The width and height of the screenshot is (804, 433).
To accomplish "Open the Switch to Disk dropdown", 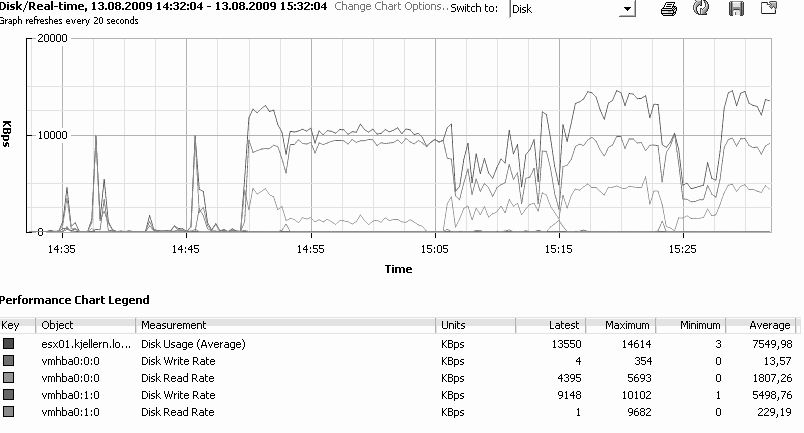I will click(x=627, y=9).
